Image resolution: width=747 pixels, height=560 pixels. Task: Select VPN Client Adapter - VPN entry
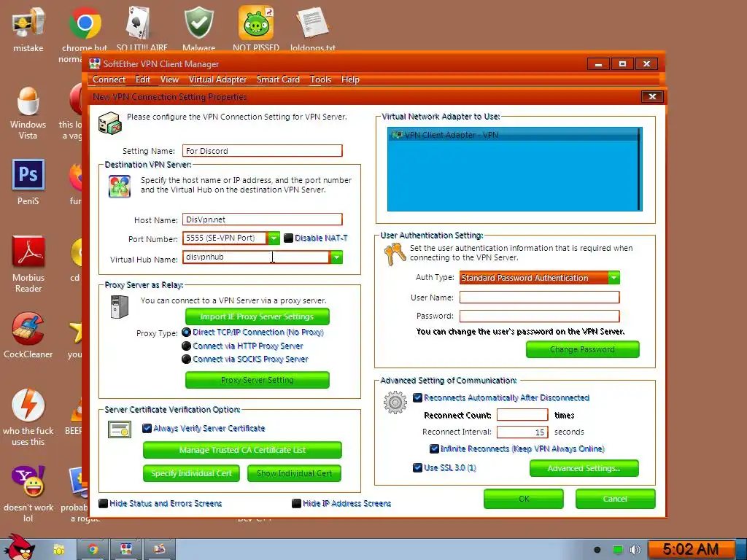pyautogui.click(x=514, y=135)
